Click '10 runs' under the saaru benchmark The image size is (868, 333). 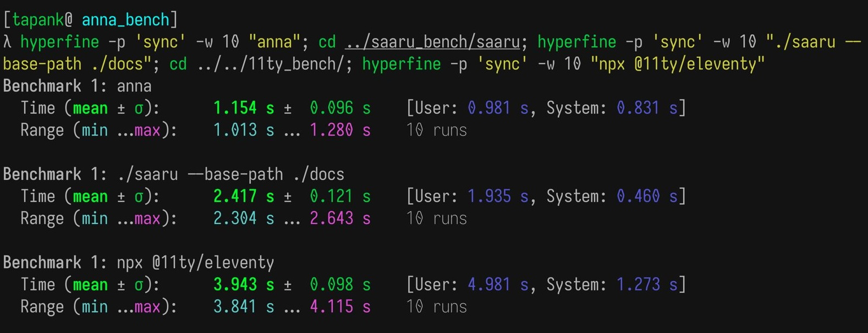click(437, 219)
